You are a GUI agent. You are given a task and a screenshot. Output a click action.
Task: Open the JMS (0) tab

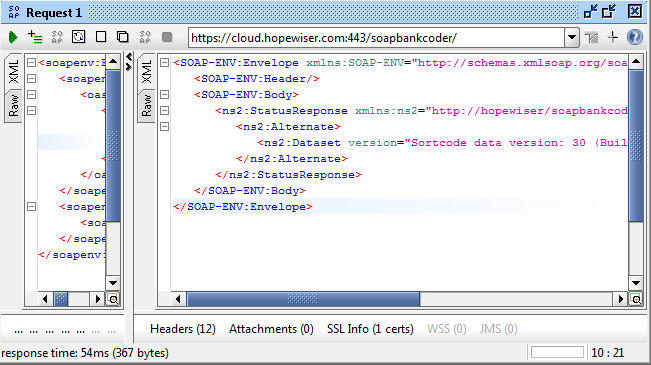[x=499, y=329]
